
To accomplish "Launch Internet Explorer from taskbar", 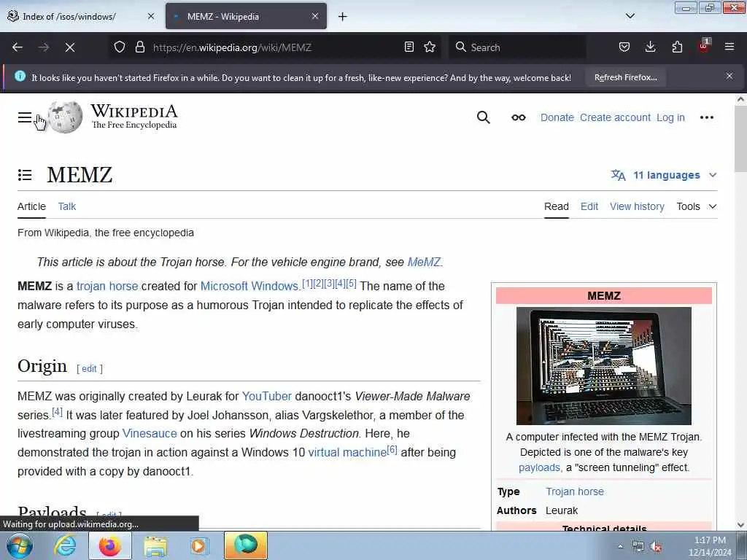I will click(x=65, y=545).
